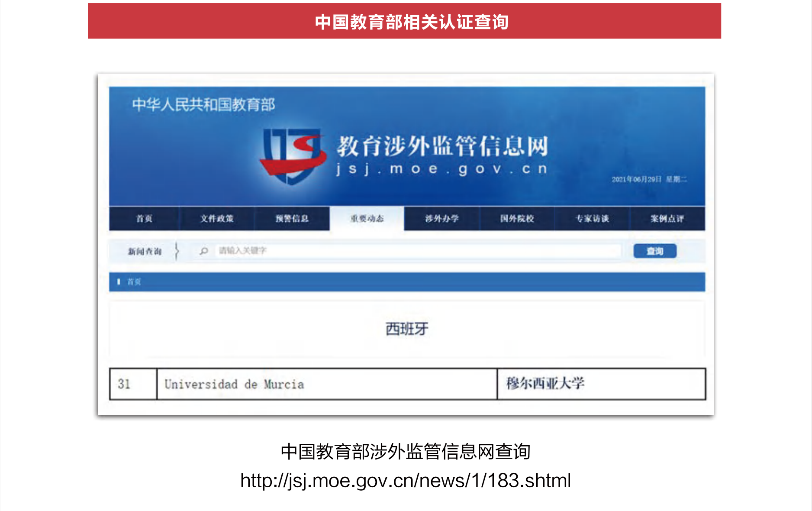
Task: Click the 中华人民共和国教育部 header text
Action: pos(203,104)
